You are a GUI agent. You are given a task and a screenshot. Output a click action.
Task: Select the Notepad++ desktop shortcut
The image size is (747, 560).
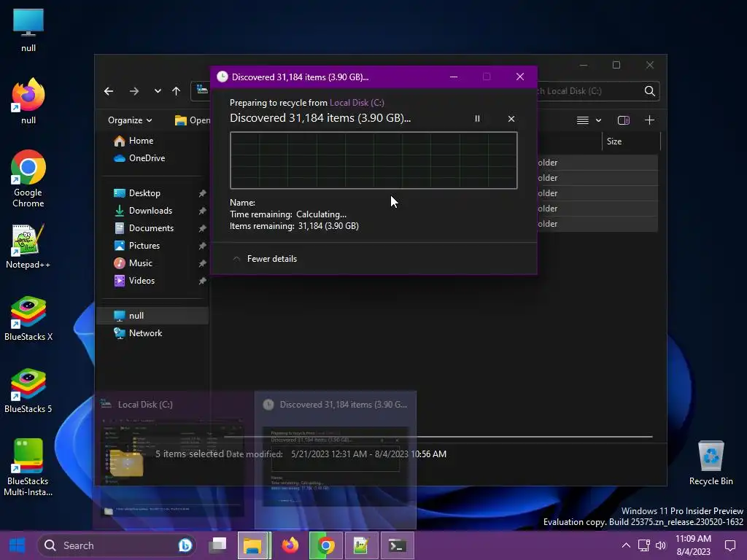pos(28,246)
